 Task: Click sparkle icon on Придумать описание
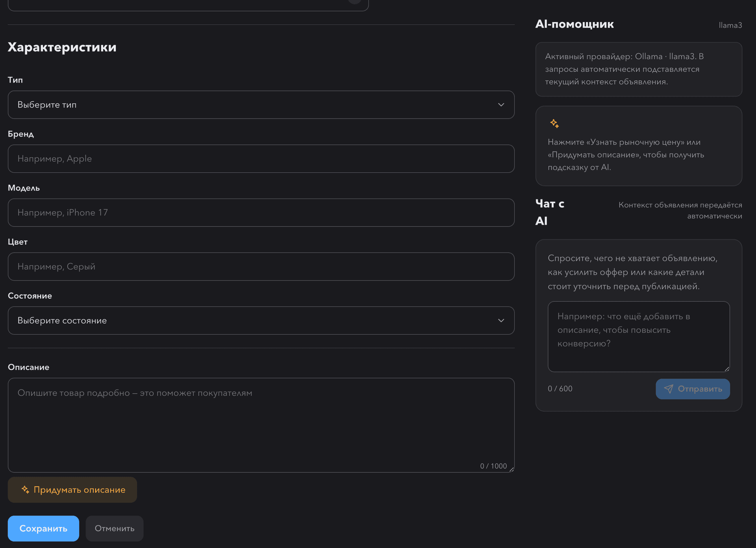[x=25, y=490]
